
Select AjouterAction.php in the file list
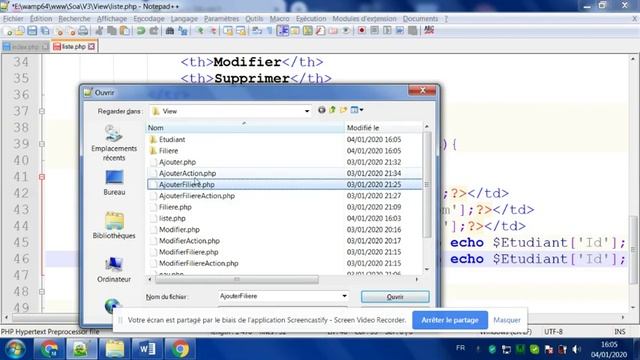284,173
